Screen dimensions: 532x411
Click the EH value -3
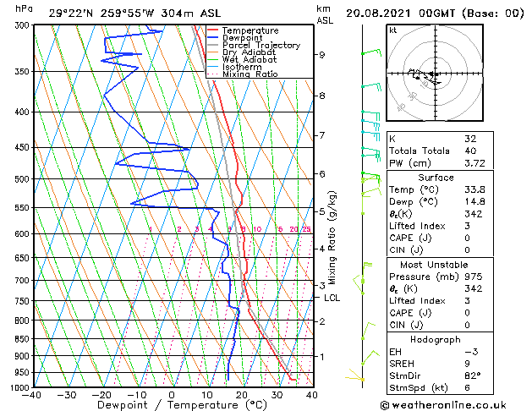point(472,352)
